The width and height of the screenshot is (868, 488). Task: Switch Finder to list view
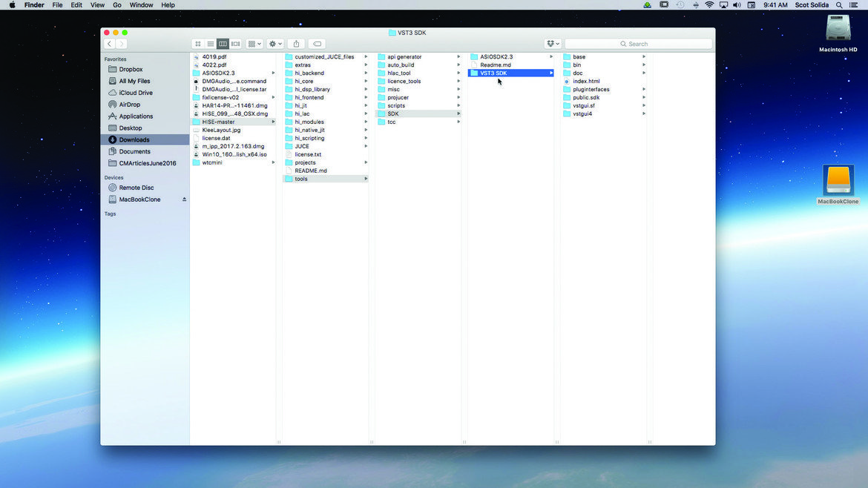pos(211,44)
